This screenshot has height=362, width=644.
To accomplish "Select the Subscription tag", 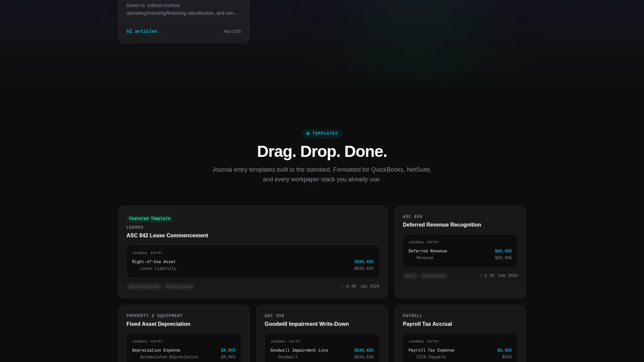I will pos(434,276).
